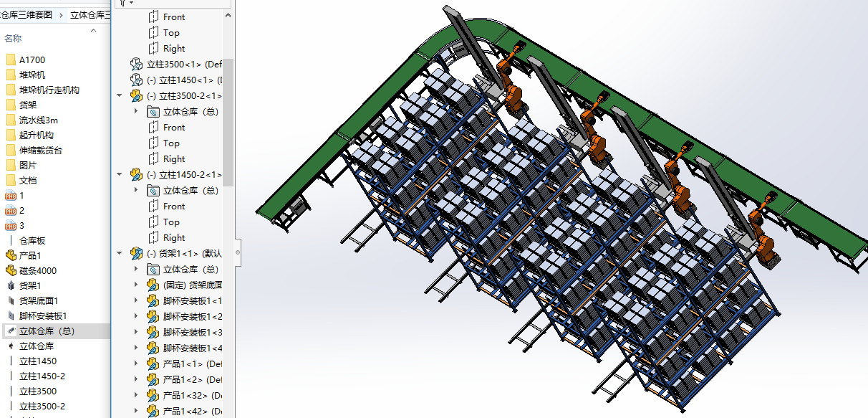This screenshot has height=418, width=868.
Task: Open the 堆垛机 folder
Action: point(32,75)
